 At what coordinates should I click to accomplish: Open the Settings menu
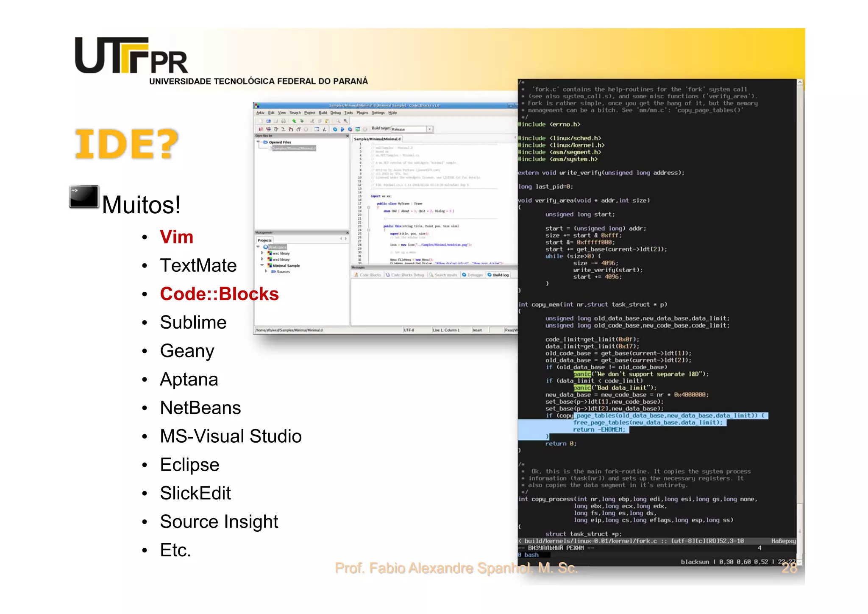(x=378, y=113)
